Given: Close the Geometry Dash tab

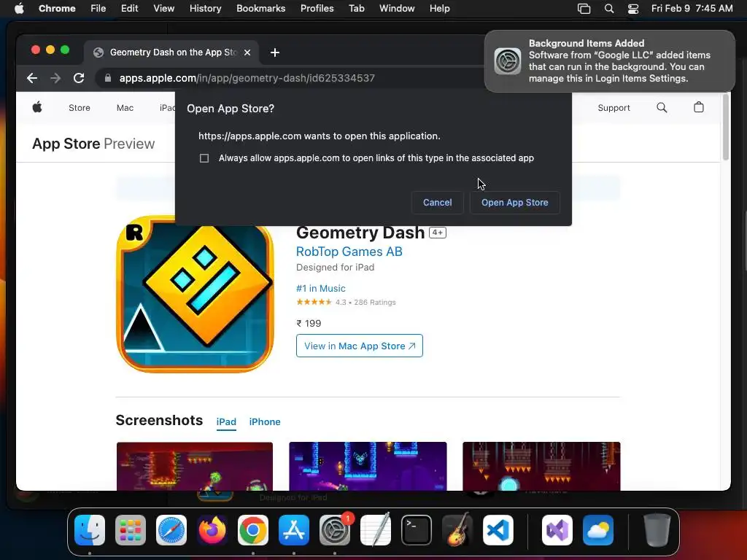Looking at the screenshot, I should (x=247, y=52).
